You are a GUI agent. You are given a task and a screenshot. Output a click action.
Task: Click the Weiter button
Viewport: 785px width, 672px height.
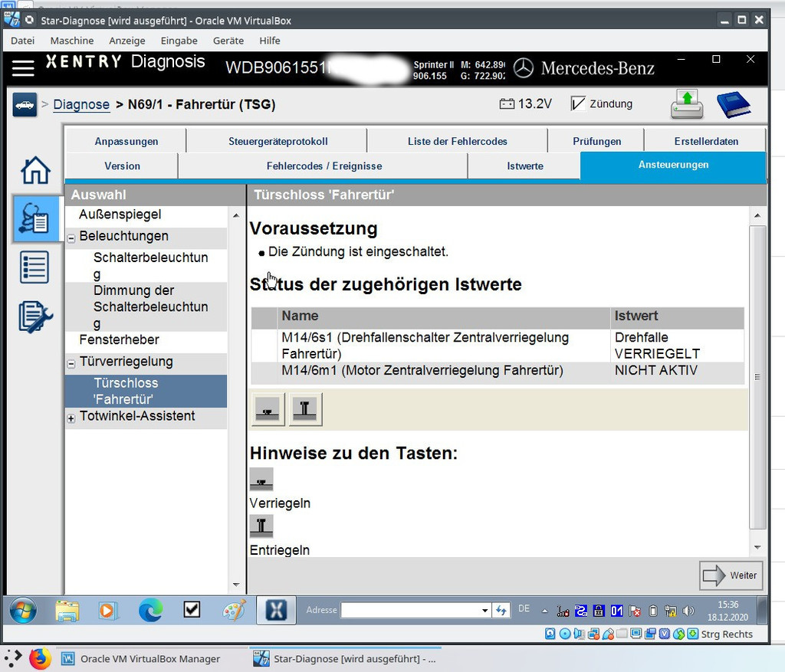(731, 575)
